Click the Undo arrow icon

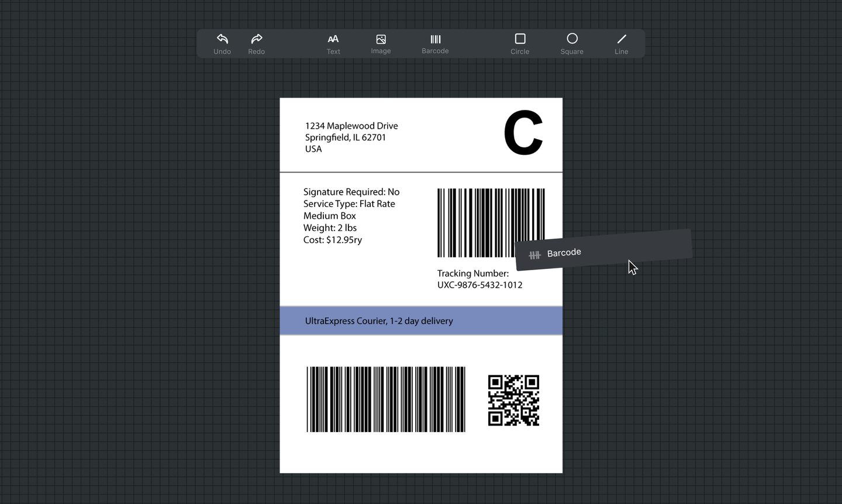point(222,39)
